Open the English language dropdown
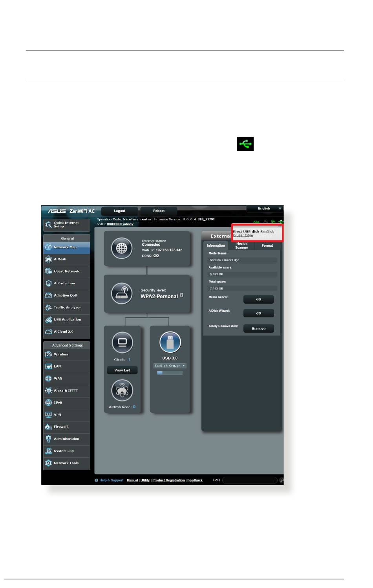 pos(265,209)
